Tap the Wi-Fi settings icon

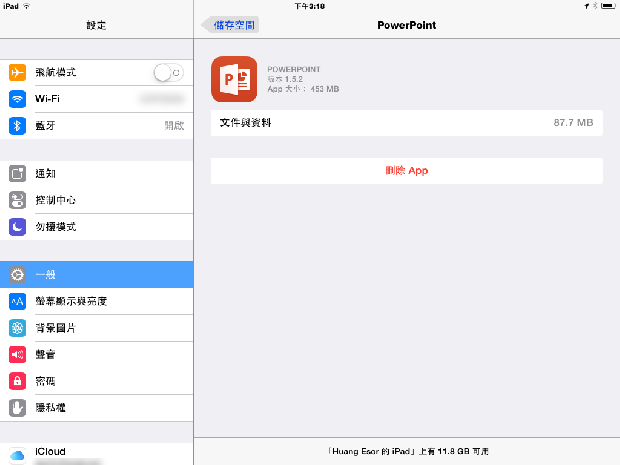pyautogui.click(x=17, y=99)
